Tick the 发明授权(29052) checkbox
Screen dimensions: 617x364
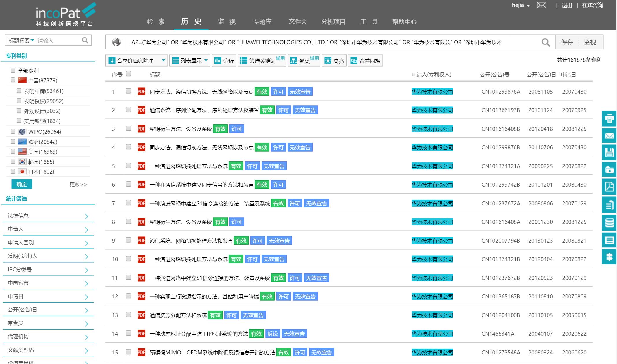point(19,101)
